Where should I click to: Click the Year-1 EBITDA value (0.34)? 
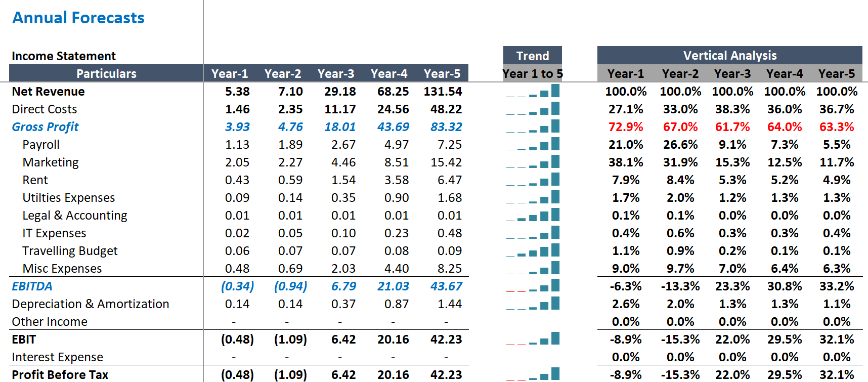point(237,286)
